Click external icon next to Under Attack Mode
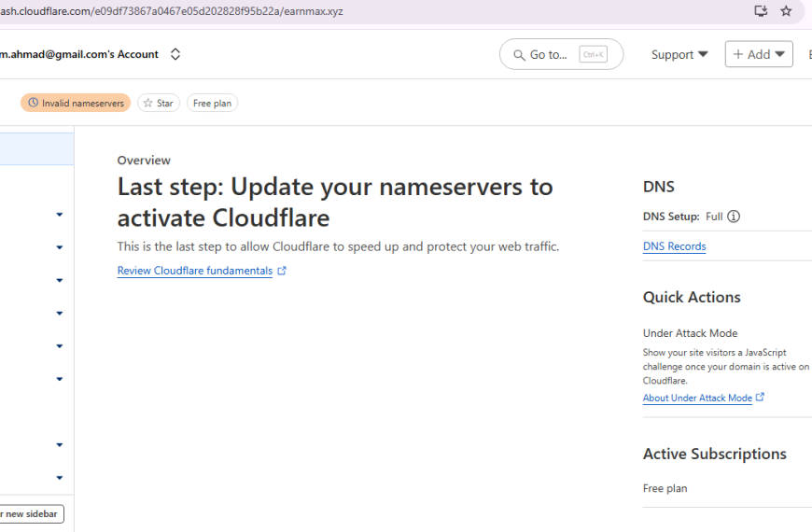Screen dimensions: 812x532 (760, 397)
